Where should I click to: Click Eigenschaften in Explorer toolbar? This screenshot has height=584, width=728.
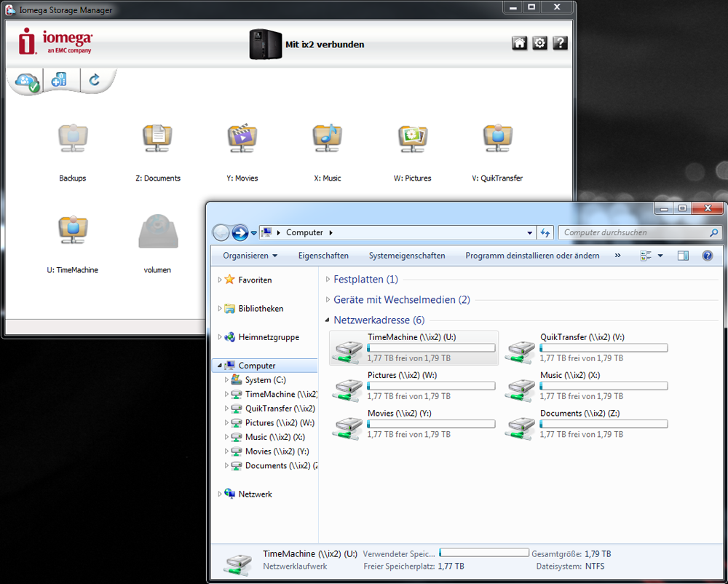(x=323, y=256)
